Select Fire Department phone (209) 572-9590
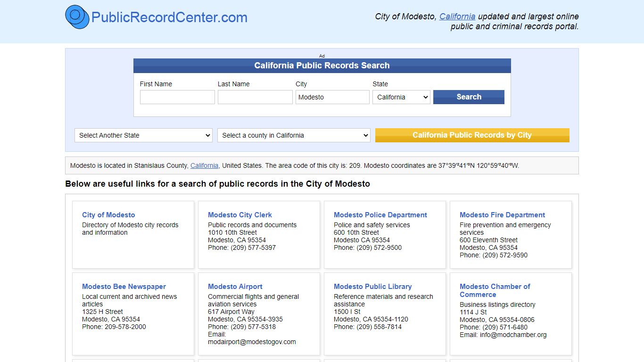This screenshot has width=644, height=362. pyautogui.click(x=505, y=255)
